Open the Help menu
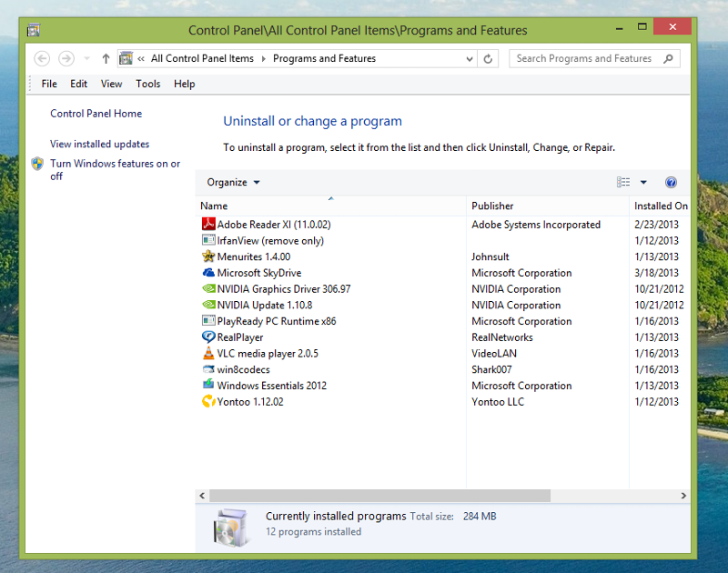Image resolution: width=728 pixels, height=573 pixels. pyautogui.click(x=185, y=84)
